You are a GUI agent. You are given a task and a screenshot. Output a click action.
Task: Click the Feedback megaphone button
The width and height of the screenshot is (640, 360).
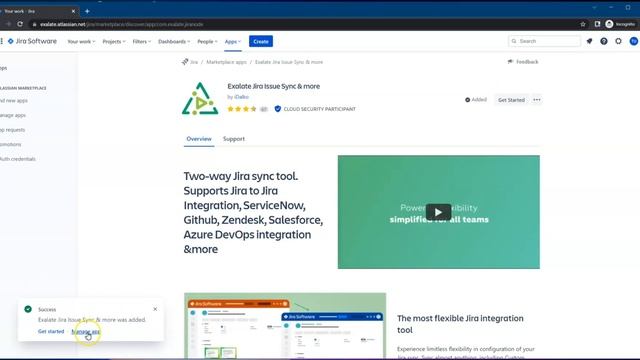(523, 62)
